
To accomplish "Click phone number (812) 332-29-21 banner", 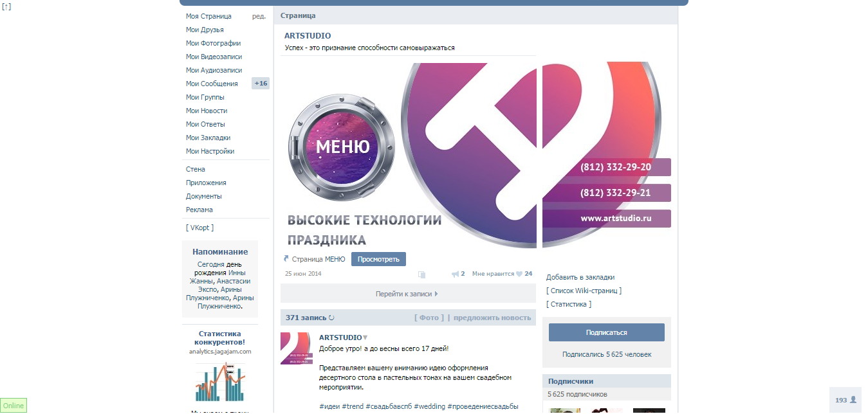I will (x=607, y=193).
